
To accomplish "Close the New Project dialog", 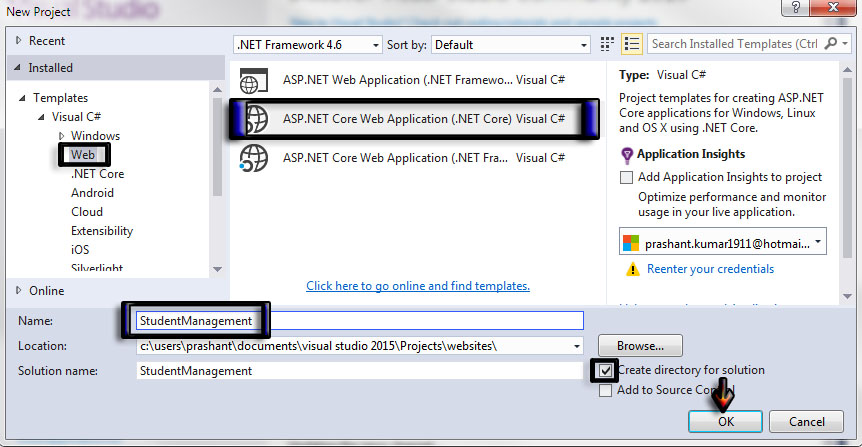I will 833,7.
